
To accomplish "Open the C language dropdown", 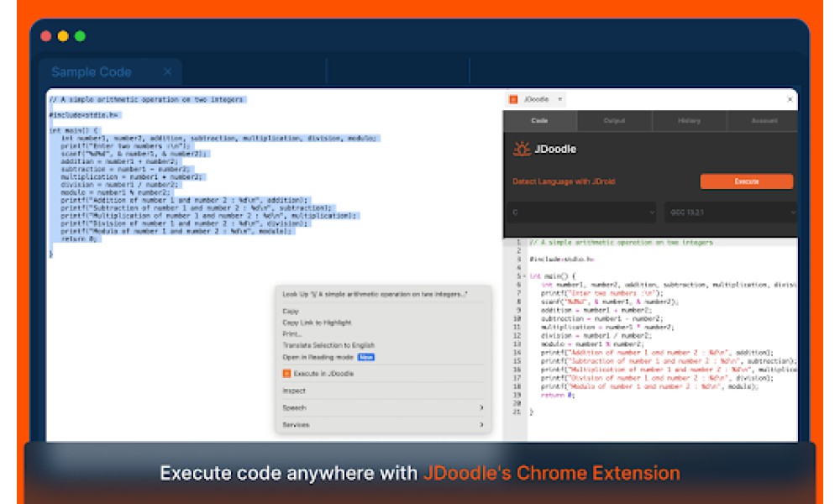I will 582,213.
